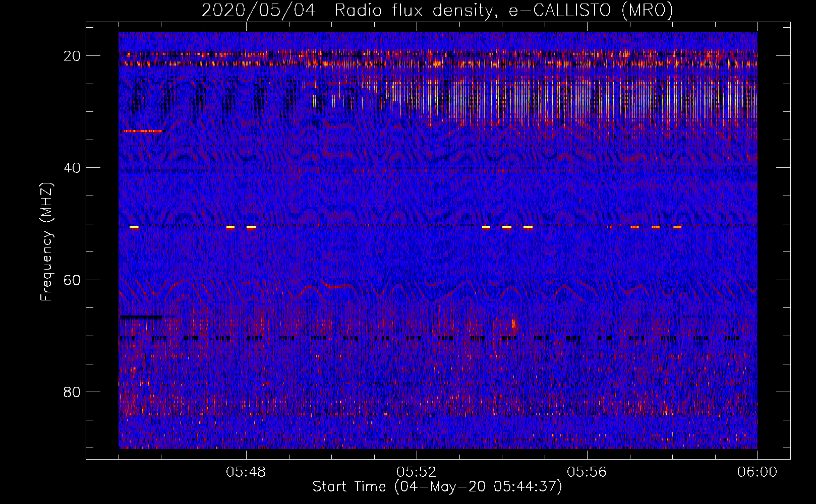Click the "Frequency (MHZ)" y-axis label
Viewport: 816px width, 504px height.
[x=46, y=242]
